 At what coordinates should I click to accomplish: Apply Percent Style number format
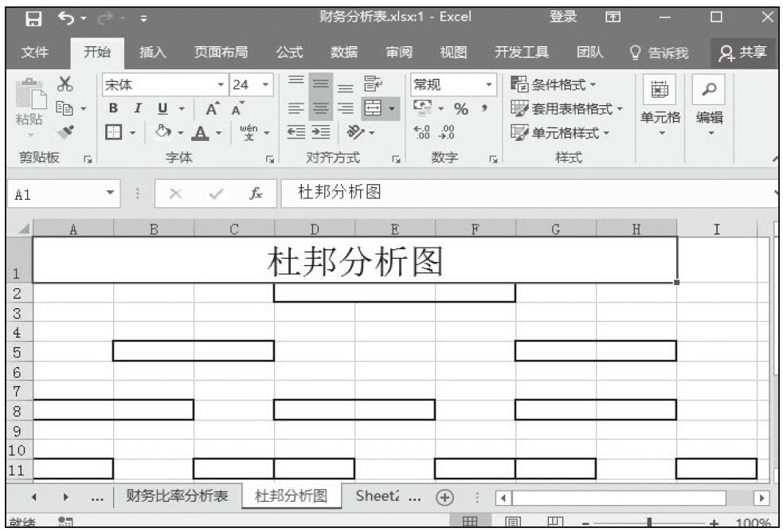coord(460,107)
